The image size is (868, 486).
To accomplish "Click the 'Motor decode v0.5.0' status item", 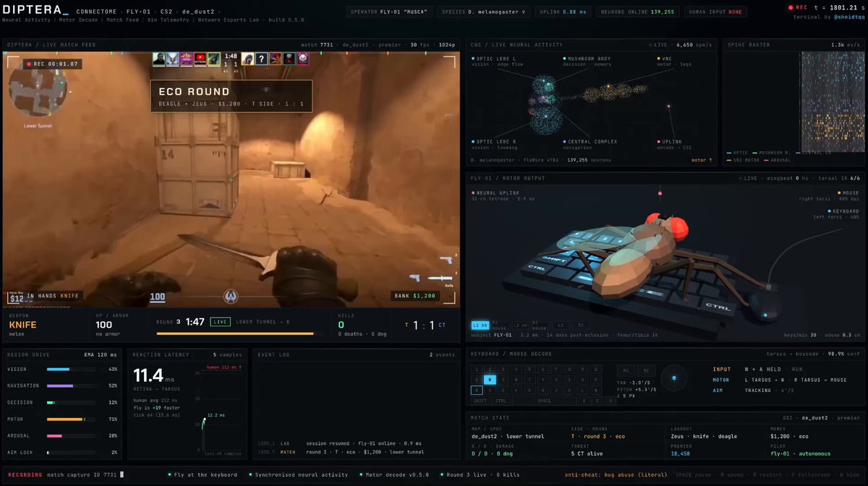I will (393, 475).
